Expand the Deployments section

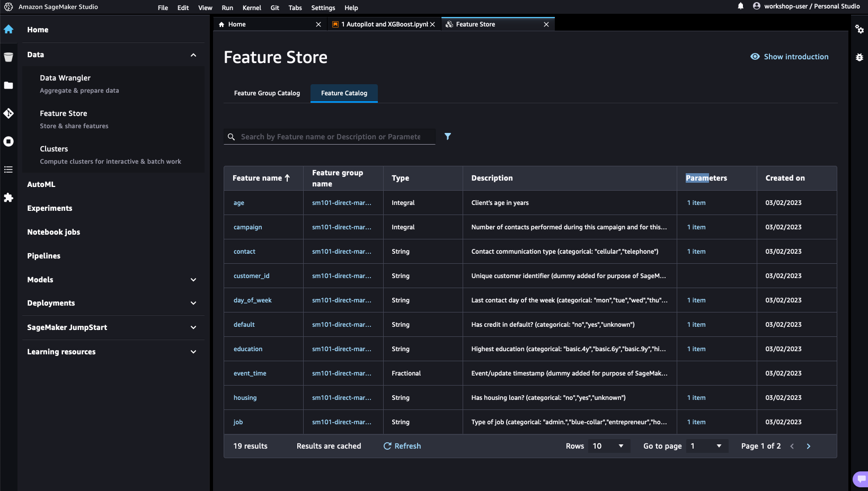click(x=193, y=303)
